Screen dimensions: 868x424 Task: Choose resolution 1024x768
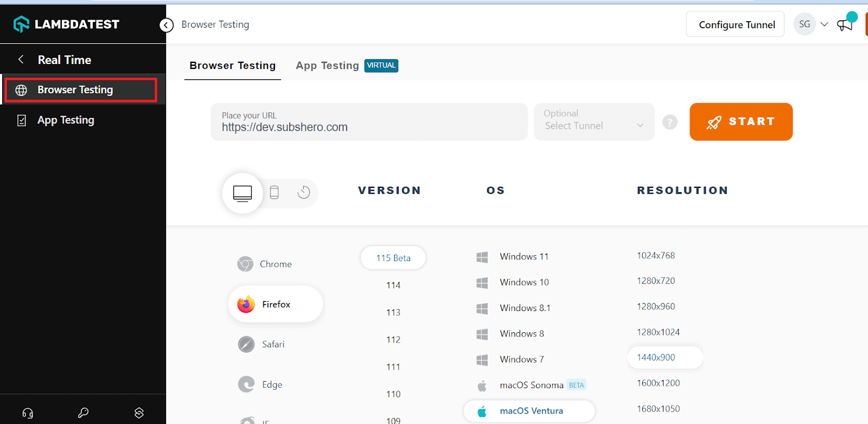656,255
